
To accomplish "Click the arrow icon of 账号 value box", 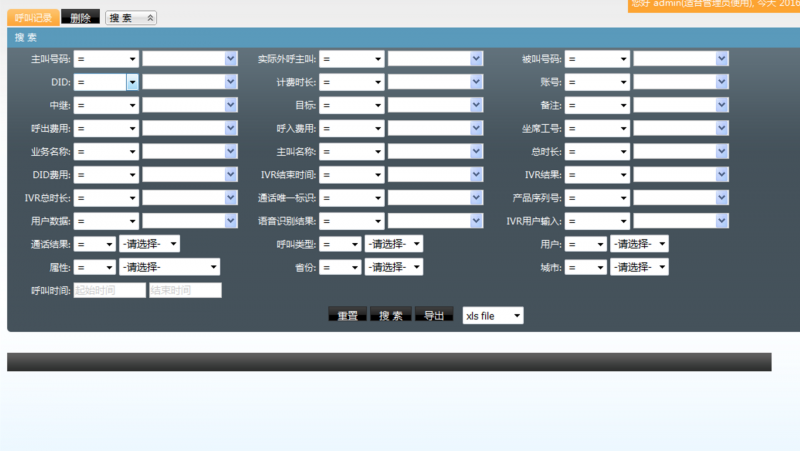I will tap(721, 82).
